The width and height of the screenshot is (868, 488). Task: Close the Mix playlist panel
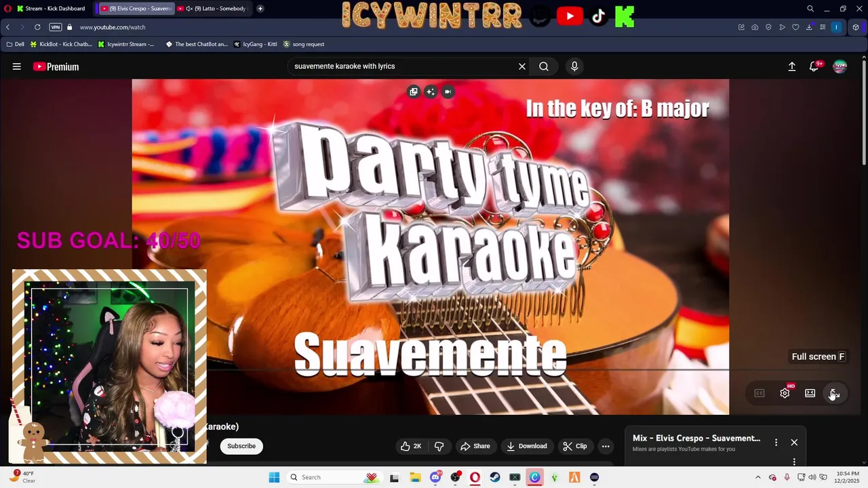click(x=794, y=443)
